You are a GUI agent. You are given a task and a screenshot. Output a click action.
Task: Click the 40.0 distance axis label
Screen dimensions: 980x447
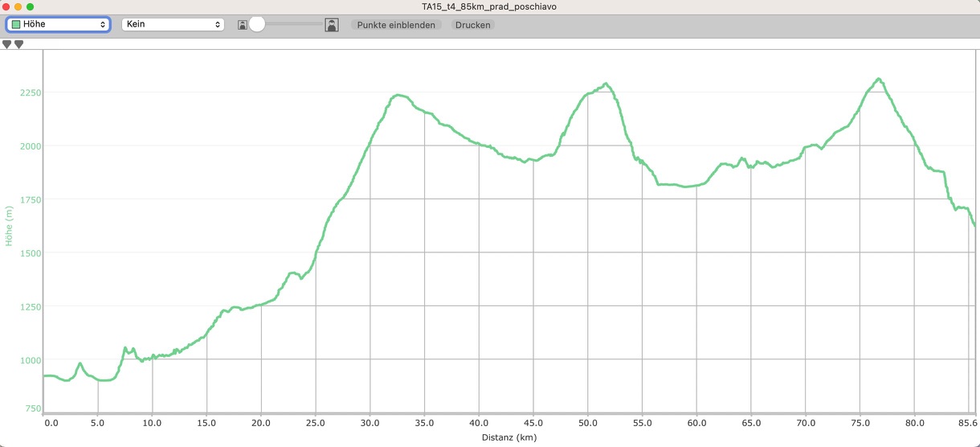pyautogui.click(x=479, y=422)
